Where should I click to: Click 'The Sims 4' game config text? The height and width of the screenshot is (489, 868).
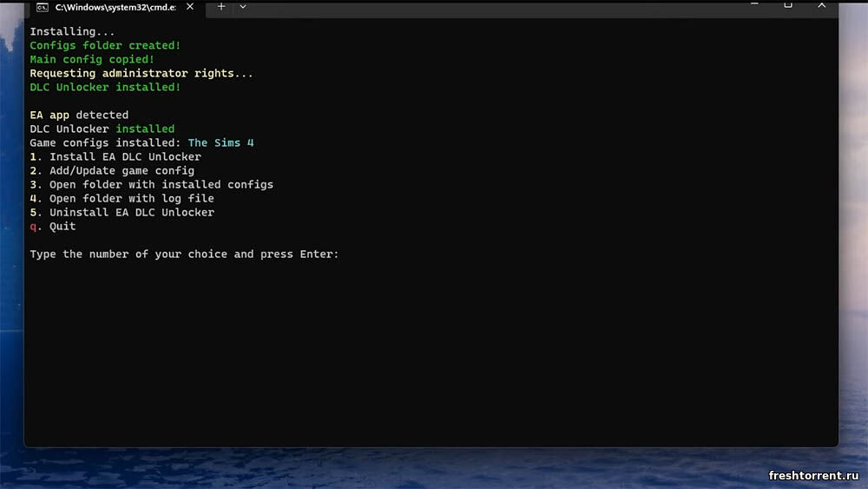click(220, 143)
